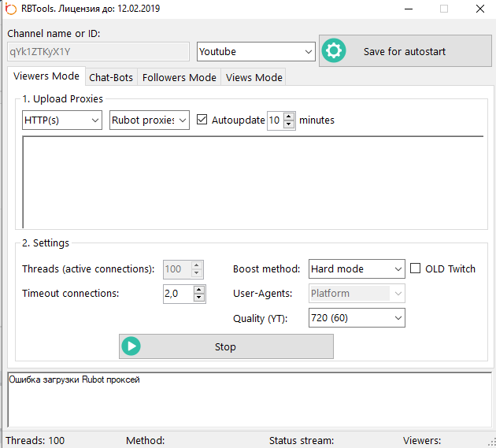Decrease Timeout connections with down arrow

199,298
